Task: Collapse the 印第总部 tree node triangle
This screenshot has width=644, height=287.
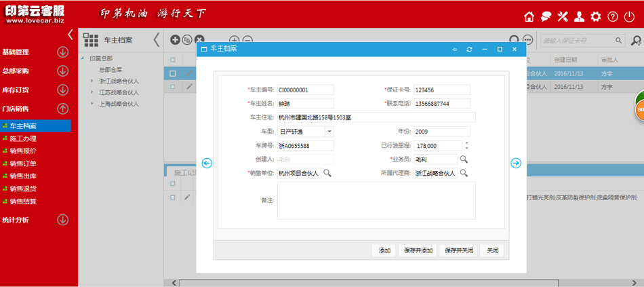Action: [83, 58]
